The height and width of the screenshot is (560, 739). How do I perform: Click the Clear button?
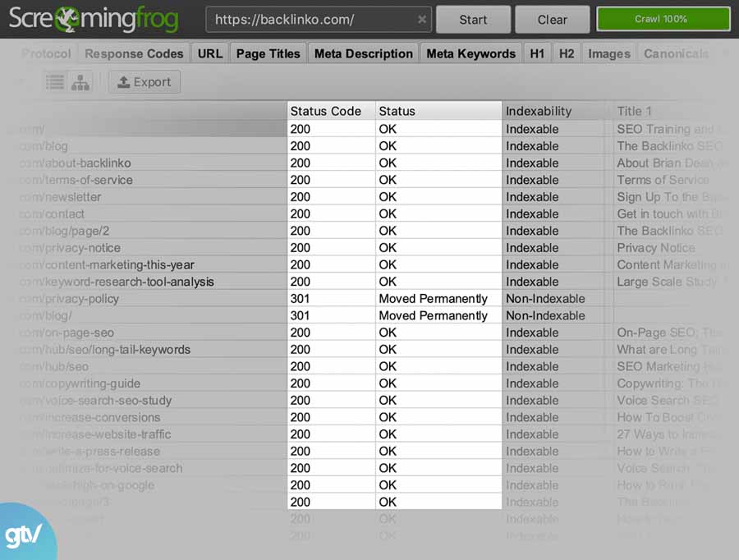point(552,19)
